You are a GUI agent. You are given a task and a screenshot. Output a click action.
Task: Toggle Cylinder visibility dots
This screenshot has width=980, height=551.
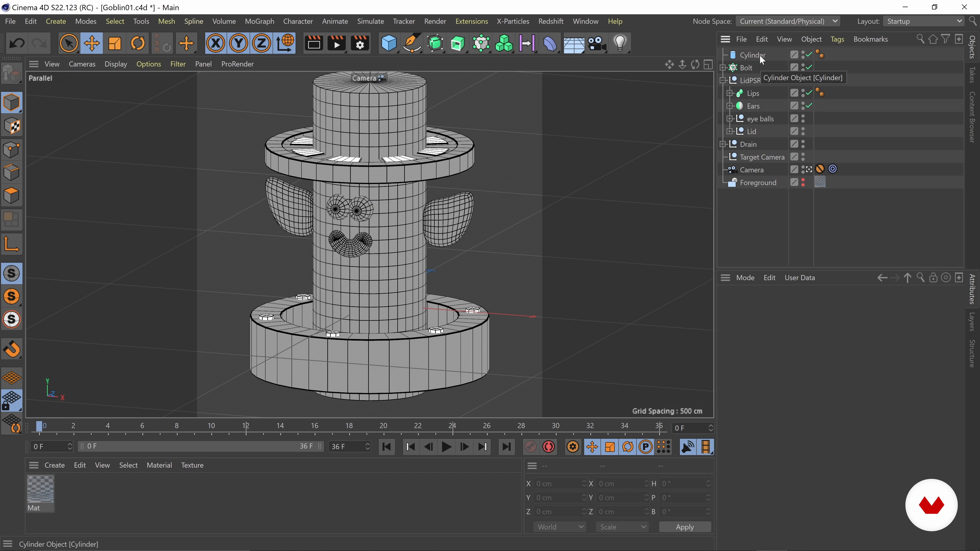click(803, 55)
